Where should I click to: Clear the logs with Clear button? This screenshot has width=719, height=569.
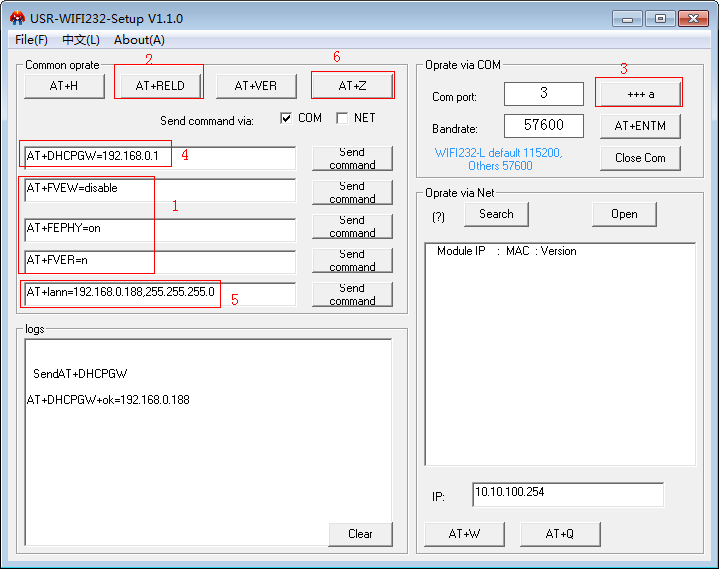(360, 534)
